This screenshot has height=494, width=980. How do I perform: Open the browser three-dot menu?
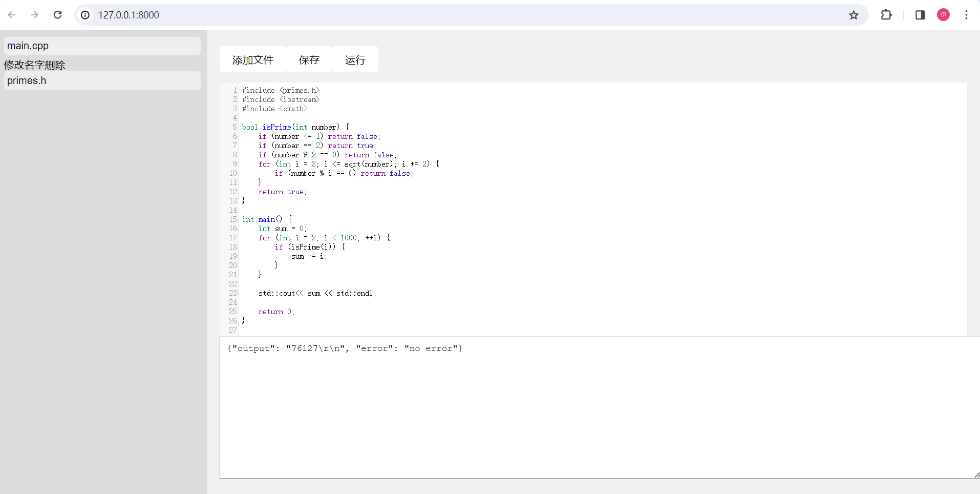tap(966, 15)
